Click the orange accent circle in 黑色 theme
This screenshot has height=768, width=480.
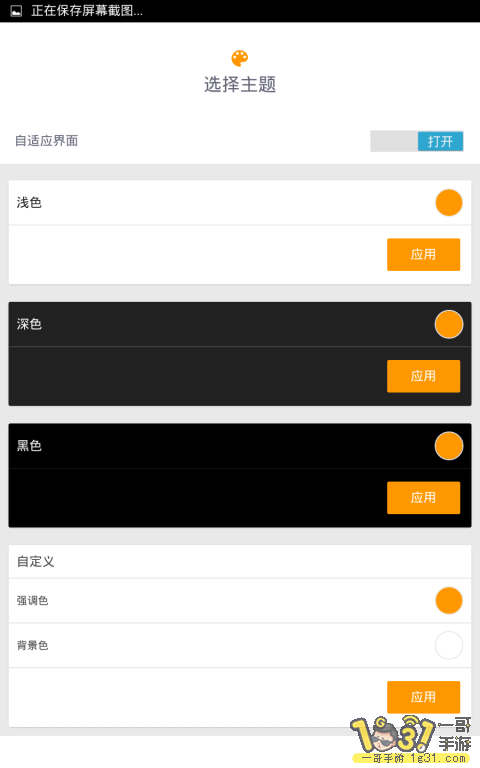(x=449, y=446)
